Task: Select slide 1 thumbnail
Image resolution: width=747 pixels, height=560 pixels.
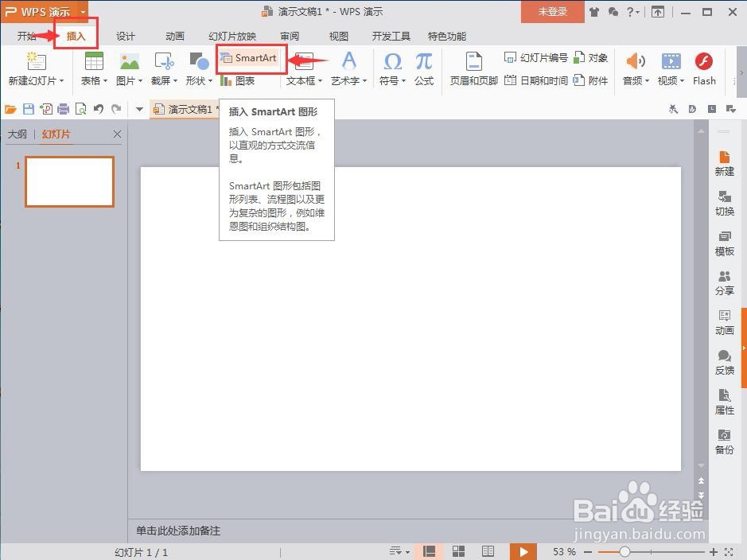Action: tap(69, 181)
